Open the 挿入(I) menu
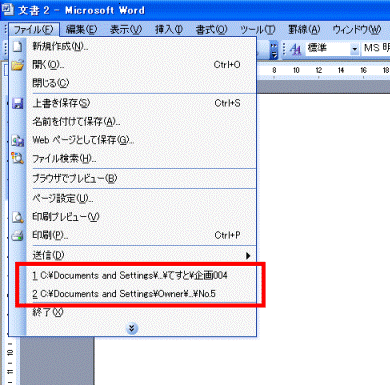 (x=169, y=29)
